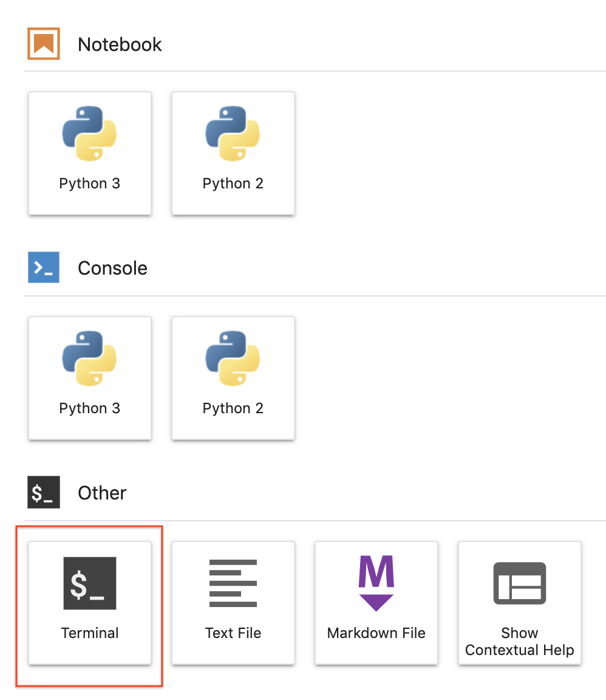Click the Other section heading
Image resolution: width=606 pixels, height=700 pixels.
(x=102, y=493)
